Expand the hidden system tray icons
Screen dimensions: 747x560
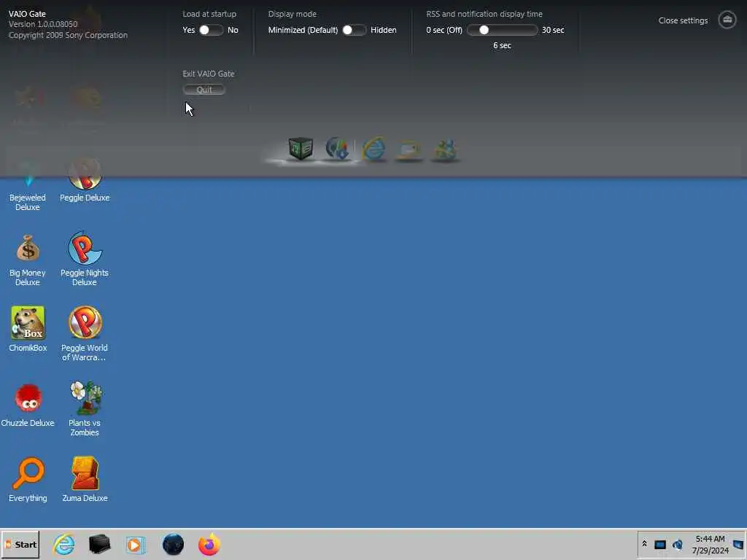645,544
